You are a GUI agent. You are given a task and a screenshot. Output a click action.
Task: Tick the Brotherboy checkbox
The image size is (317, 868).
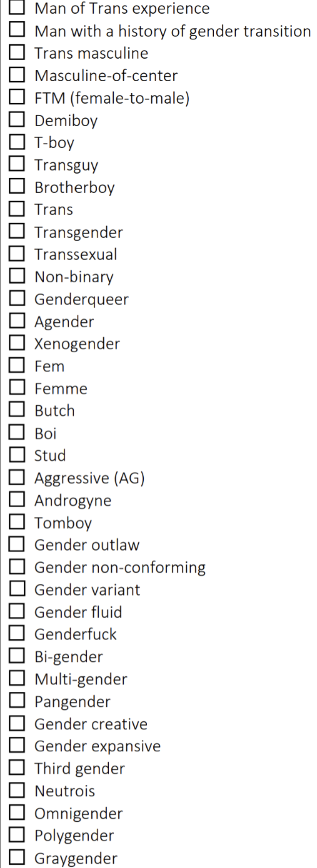point(17,187)
